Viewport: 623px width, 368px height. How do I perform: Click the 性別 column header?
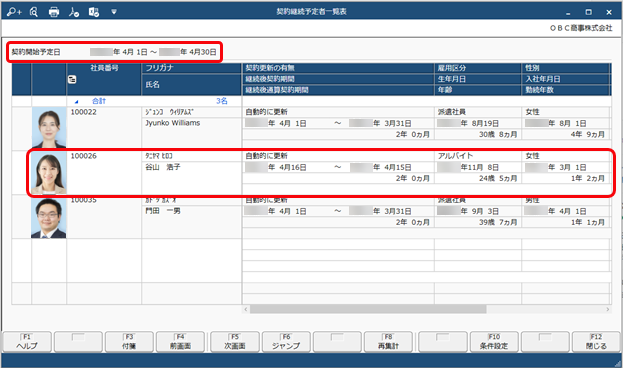pyautogui.click(x=566, y=68)
